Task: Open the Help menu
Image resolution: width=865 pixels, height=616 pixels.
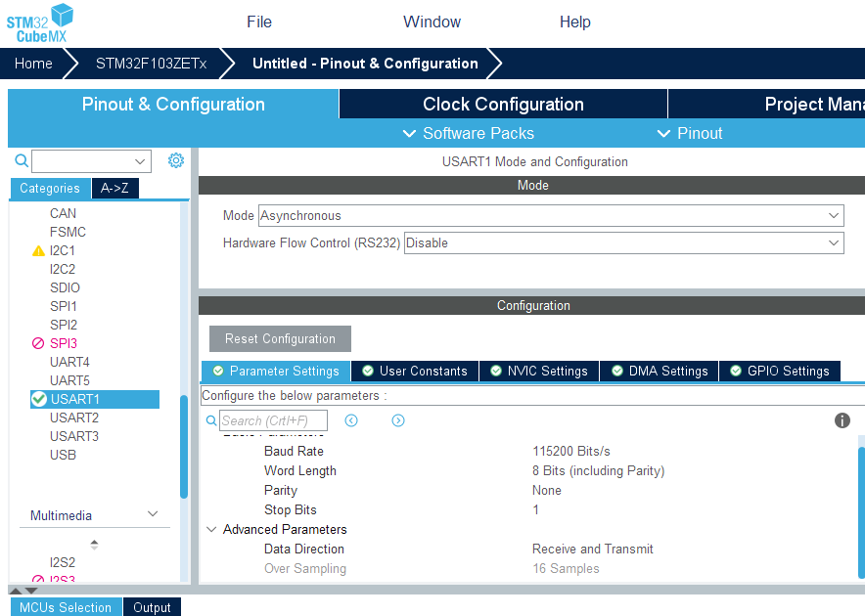Action: pos(574,22)
